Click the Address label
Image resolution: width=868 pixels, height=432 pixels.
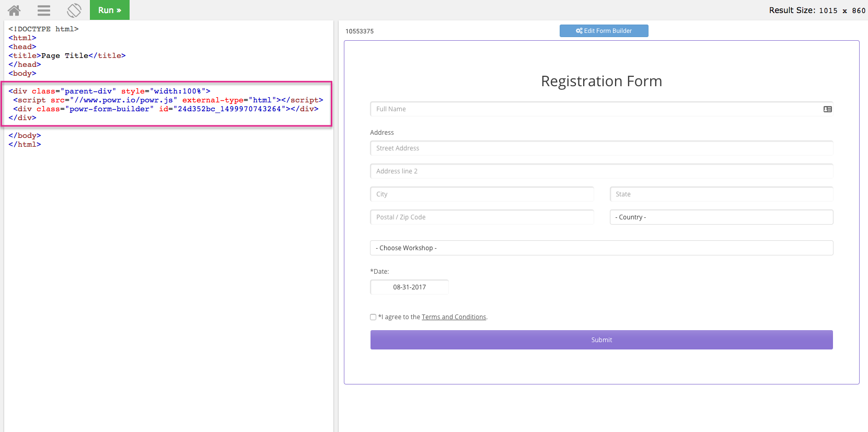coord(382,133)
